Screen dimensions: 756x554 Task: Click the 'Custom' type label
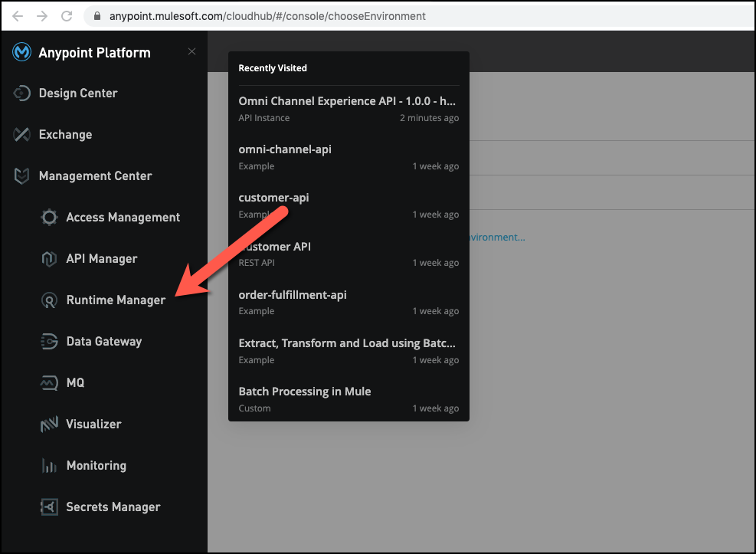click(x=254, y=408)
